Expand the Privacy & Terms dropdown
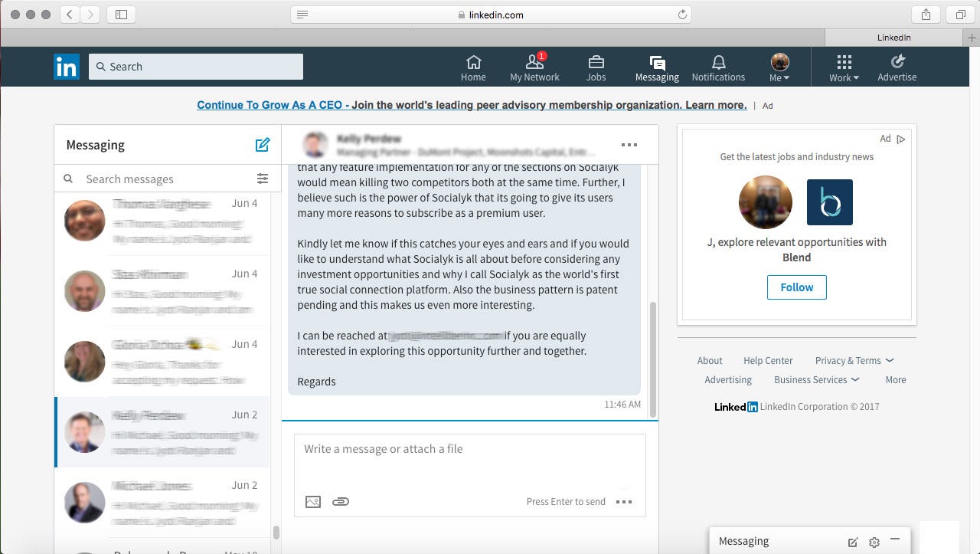980x554 pixels. click(854, 360)
